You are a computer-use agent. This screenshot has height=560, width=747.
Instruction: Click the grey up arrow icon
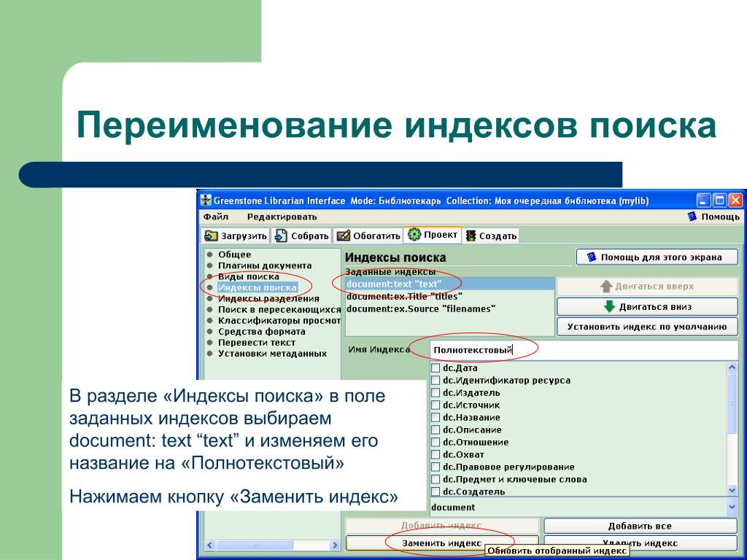(x=606, y=286)
